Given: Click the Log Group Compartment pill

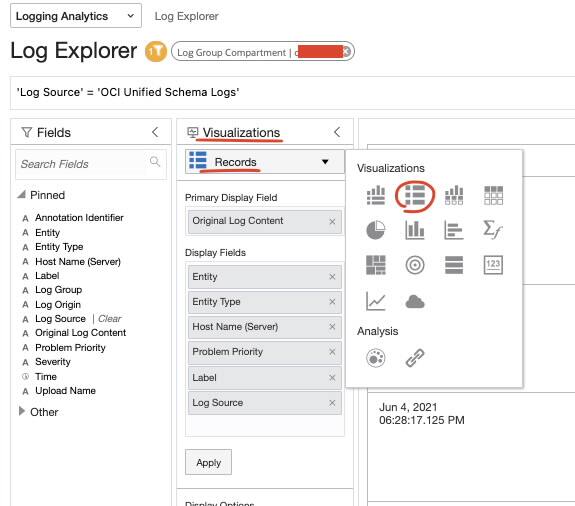Looking at the screenshot, I should 263,51.
